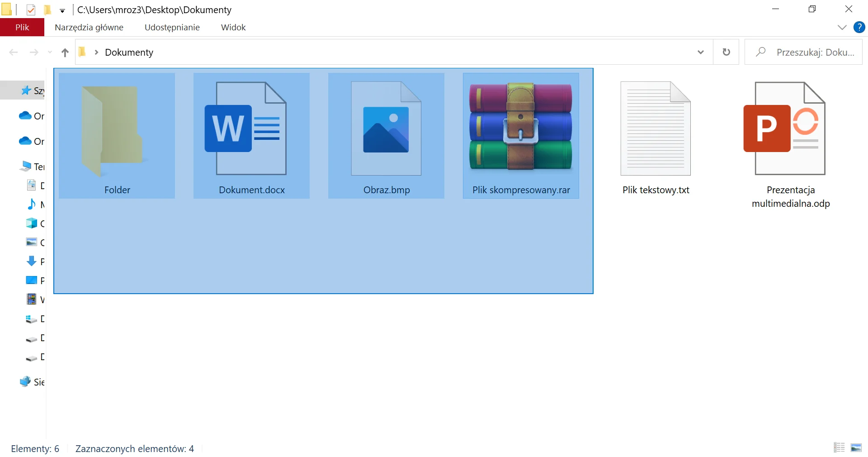This screenshot has height=457, width=868.
Task: Select the Dokument.docx Word file
Action: pyautogui.click(x=251, y=136)
